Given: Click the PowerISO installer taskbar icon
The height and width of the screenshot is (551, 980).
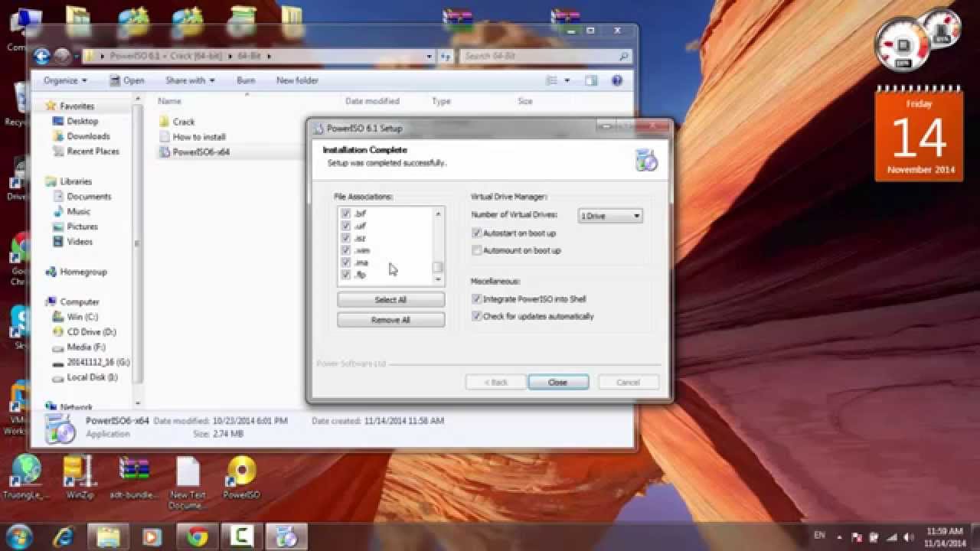Looking at the screenshot, I should point(286,536).
